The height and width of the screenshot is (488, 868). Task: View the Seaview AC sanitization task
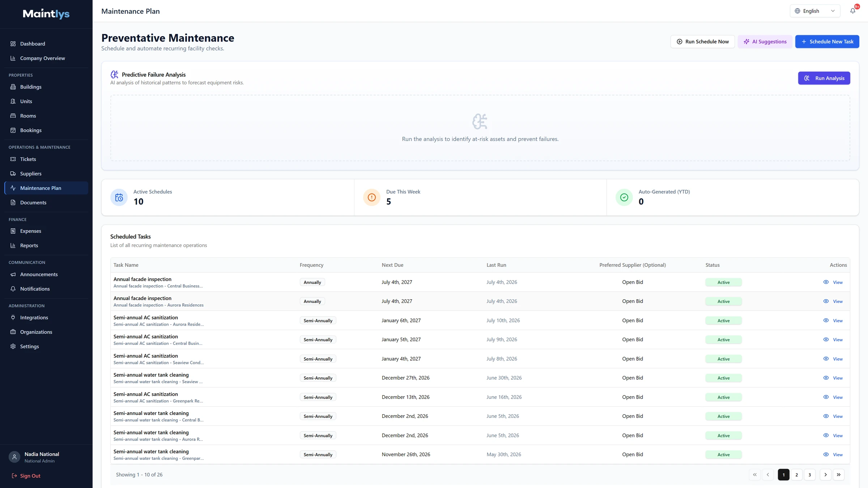coord(833,359)
